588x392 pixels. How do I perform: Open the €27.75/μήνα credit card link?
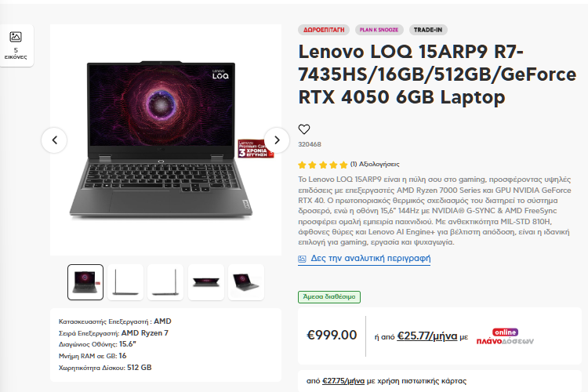coord(343,381)
